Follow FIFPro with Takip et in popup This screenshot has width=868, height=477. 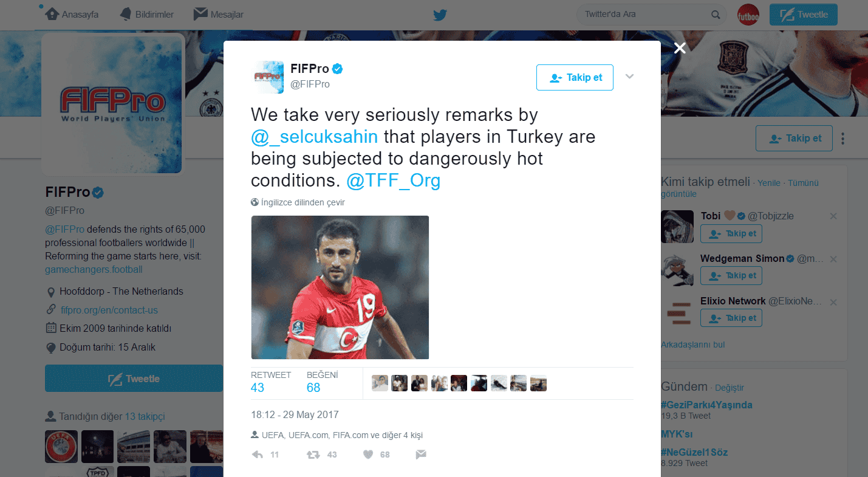(x=575, y=77)
